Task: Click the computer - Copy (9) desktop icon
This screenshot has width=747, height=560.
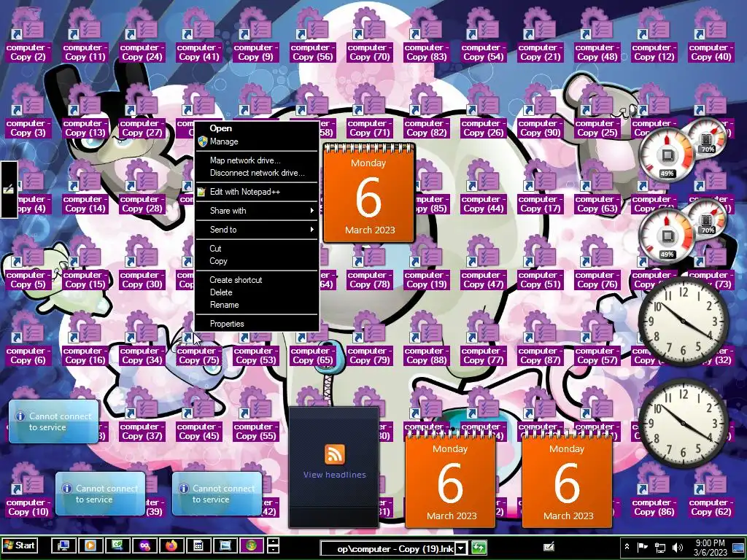Action: tap(255, 36)
